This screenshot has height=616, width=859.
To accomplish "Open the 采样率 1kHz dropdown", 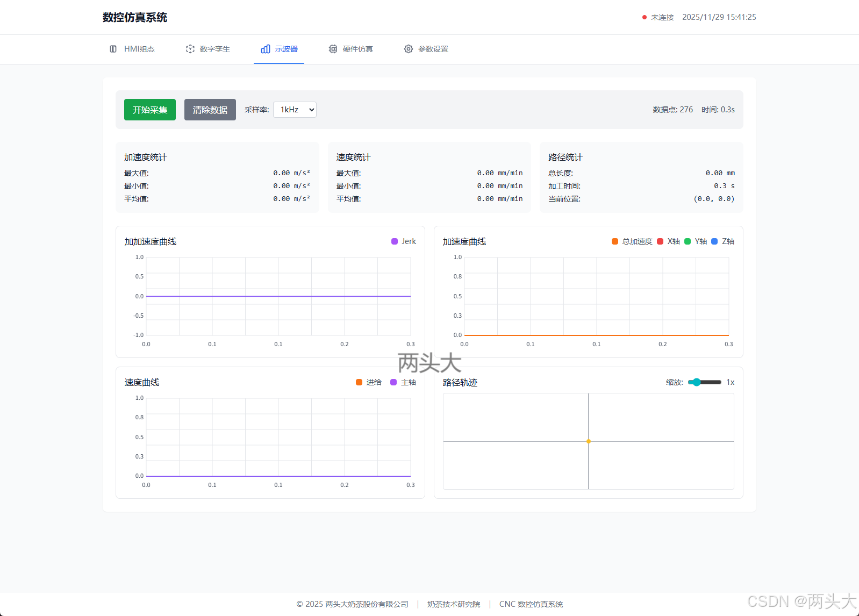I will pyautogui.click(x=295, y=110).
